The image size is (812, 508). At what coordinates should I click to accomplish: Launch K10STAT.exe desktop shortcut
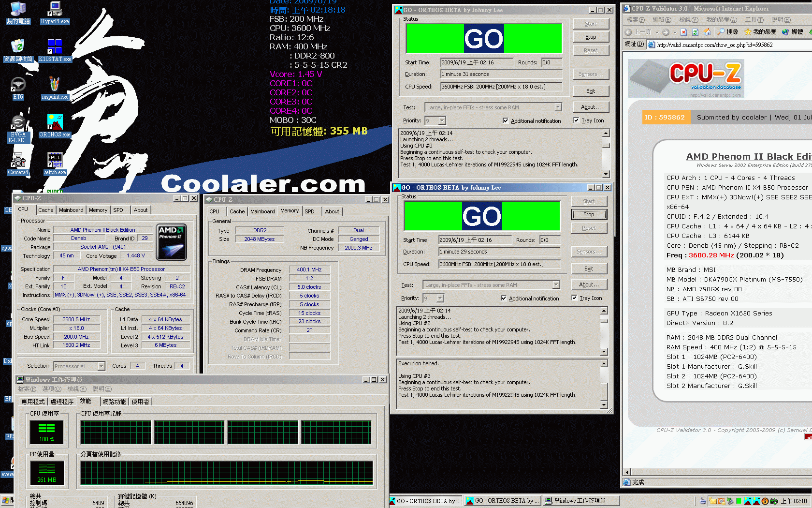(55, 50)
